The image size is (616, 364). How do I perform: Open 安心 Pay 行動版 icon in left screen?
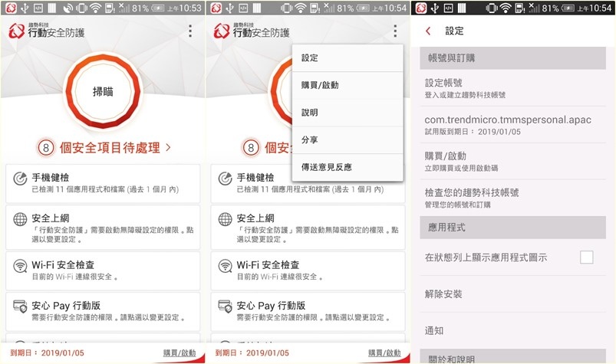click(20, 307)
